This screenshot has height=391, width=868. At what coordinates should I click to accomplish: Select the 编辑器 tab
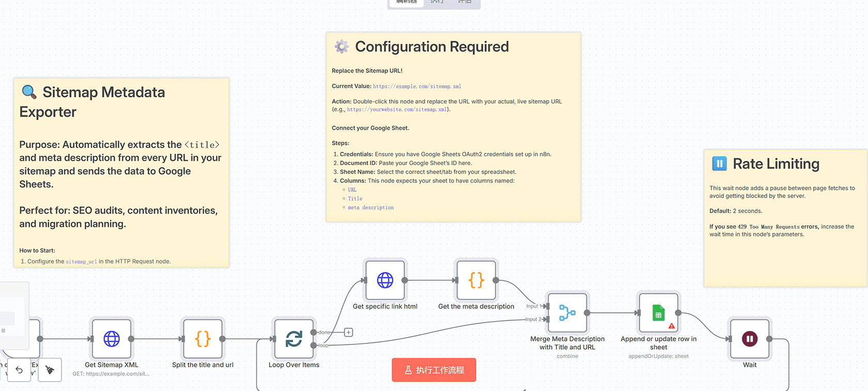tap(406, 2)
